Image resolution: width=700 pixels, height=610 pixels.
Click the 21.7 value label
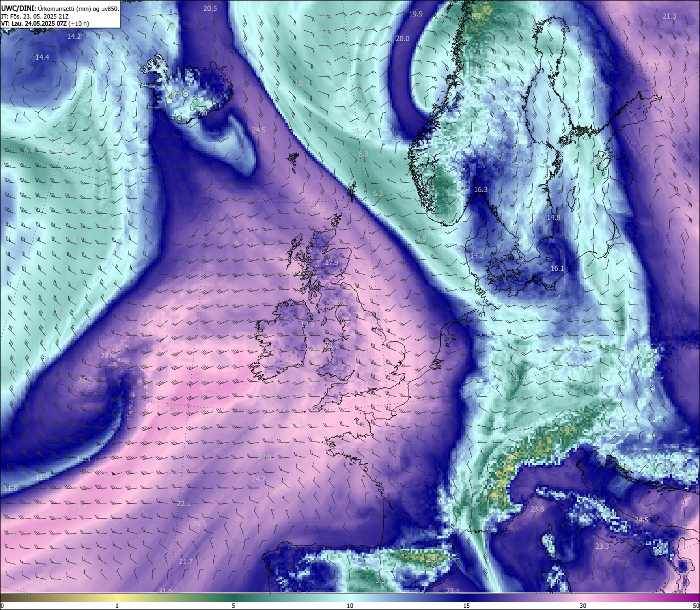click(186, 561)
